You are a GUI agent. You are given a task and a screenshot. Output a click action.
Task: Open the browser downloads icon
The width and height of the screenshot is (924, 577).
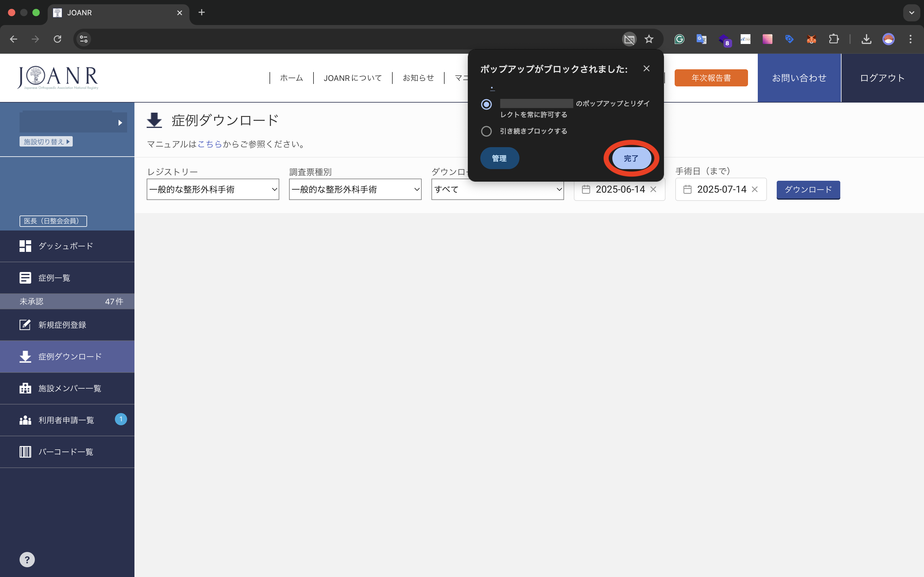(x=866, y=39)
